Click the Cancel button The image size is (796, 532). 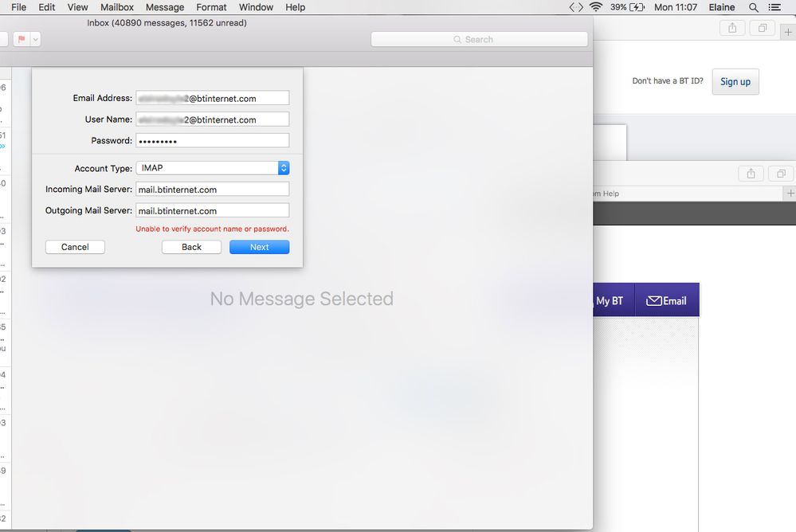coord(75,247)
